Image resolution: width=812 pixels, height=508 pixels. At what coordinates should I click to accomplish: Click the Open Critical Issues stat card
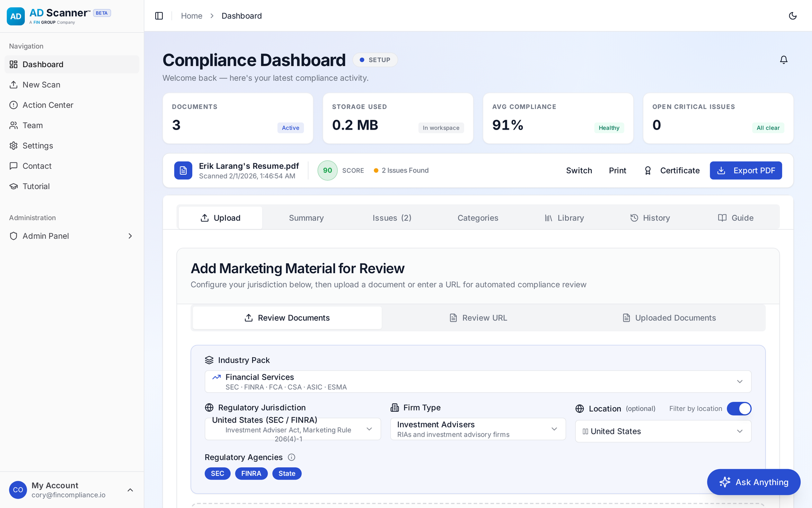pos(718,118)
